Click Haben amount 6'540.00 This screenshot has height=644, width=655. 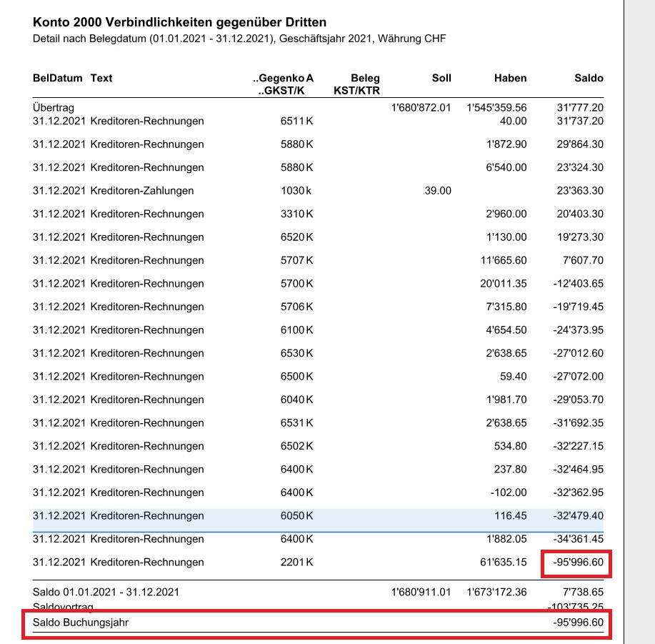pos(506,167)
